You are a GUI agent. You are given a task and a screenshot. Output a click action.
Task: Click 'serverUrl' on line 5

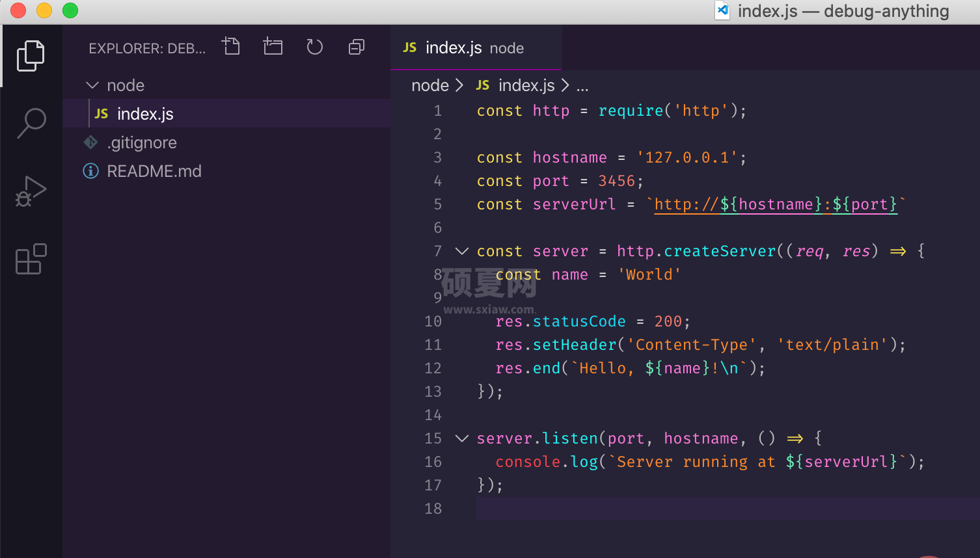(574, 204)
